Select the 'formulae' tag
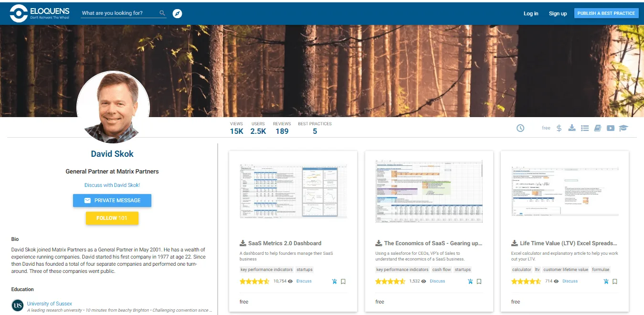 tap(601, 270)
